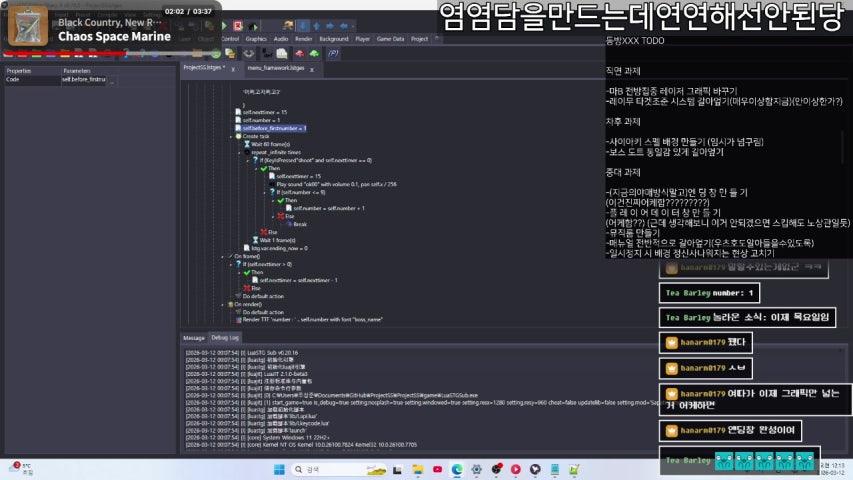Close the menu_framework document tab
Viewport: 853px width, 480px height.
pyautogui.click(x=312, y=69)
